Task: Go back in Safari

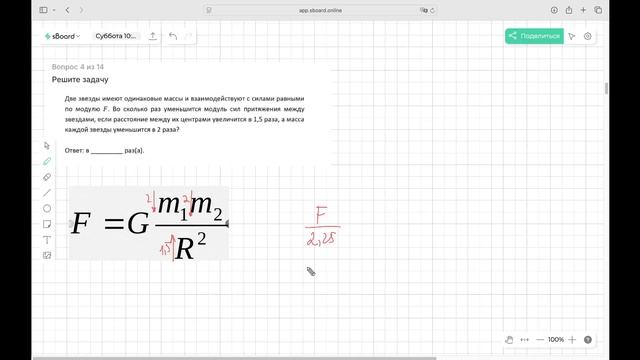Action: [67, 10]
